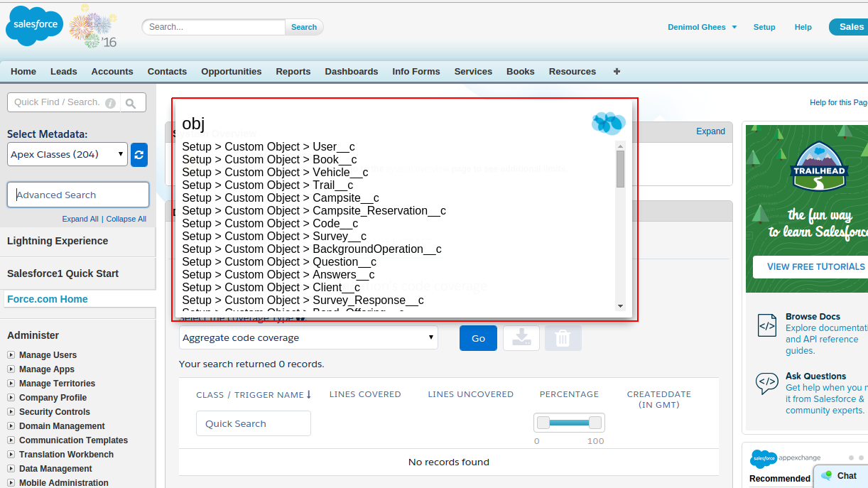Click the sort arrow by Class / Trigger Name

point(309,394)
